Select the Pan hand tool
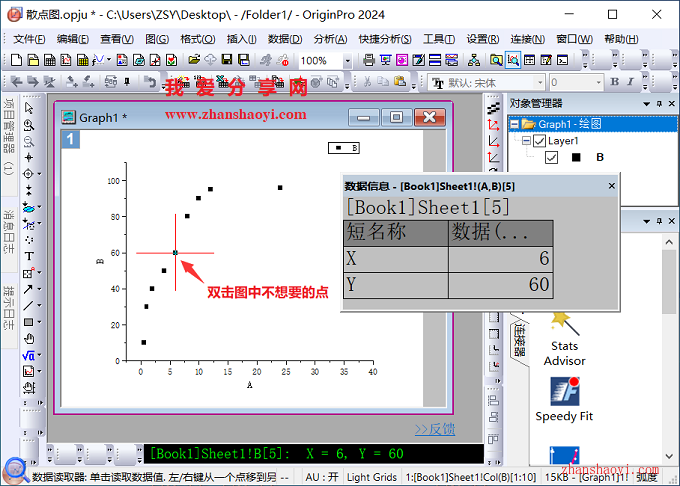Viewport: 680px width, 486px height. point(29,339)
